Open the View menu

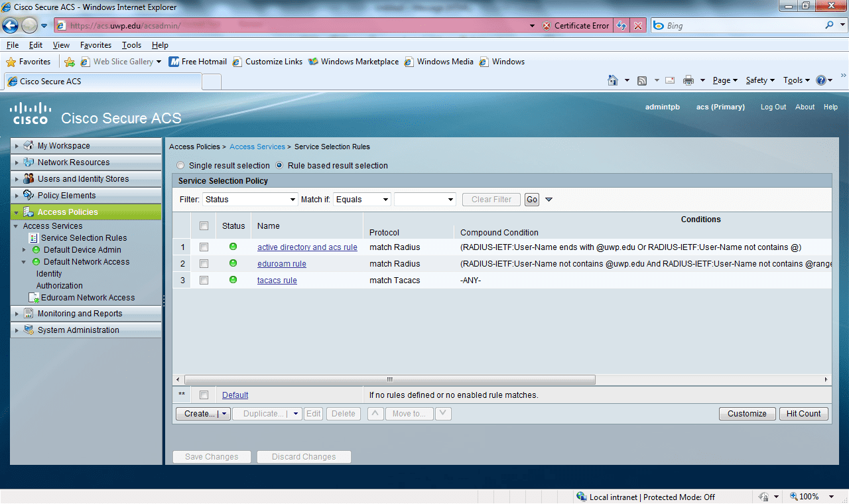pos(61,45)
